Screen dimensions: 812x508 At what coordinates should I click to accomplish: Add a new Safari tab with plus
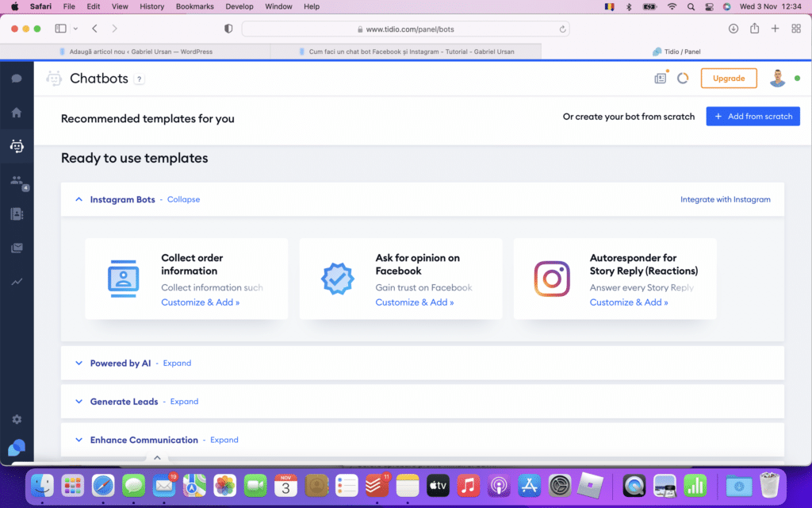click(776, 29)
